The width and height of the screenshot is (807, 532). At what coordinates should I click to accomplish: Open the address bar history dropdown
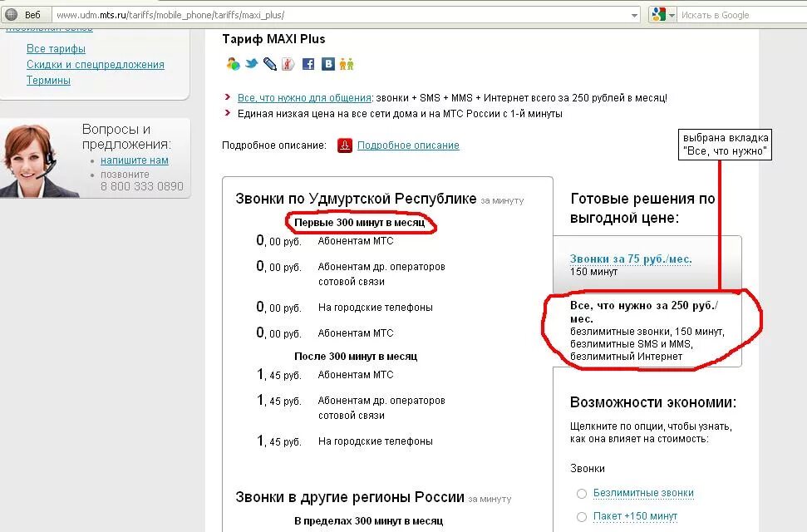635,14
